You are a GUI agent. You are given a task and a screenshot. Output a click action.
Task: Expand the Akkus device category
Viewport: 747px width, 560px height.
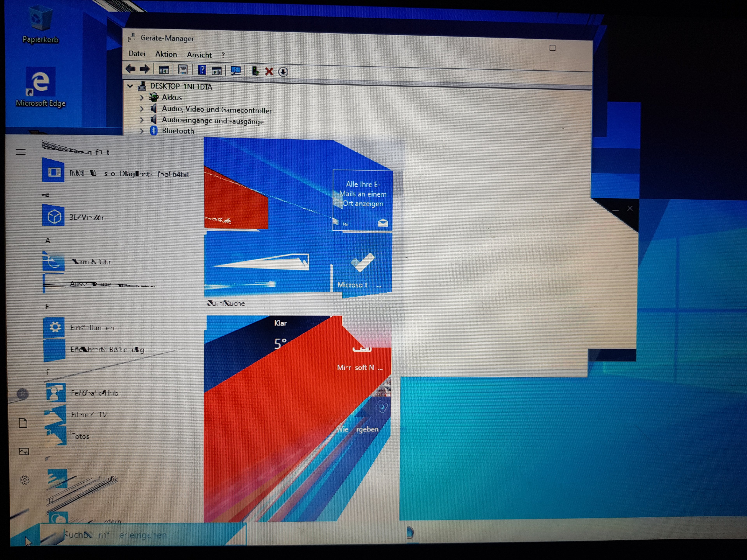tap(142, 98)
